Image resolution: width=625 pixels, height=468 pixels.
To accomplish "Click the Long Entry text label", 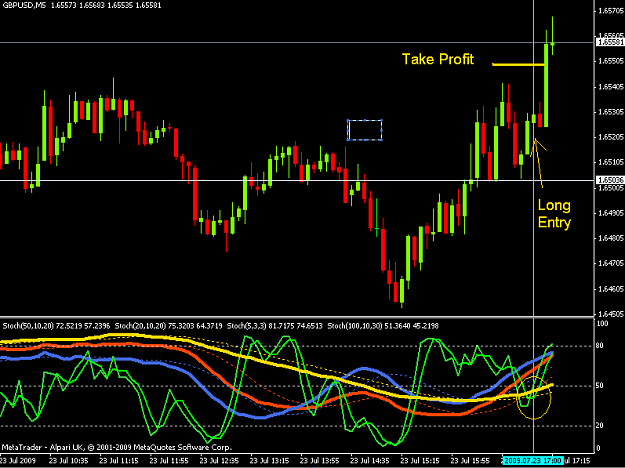I will coord(554,214).
